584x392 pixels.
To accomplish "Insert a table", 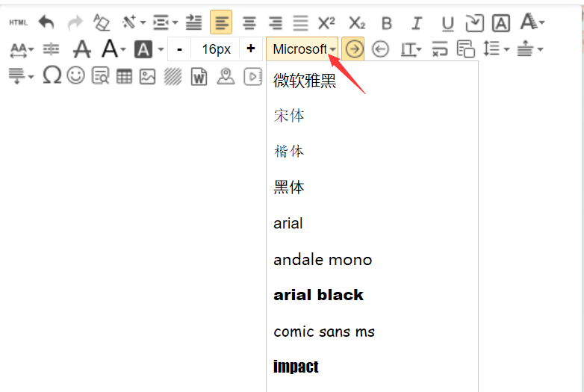I will (x=124, y=76).
